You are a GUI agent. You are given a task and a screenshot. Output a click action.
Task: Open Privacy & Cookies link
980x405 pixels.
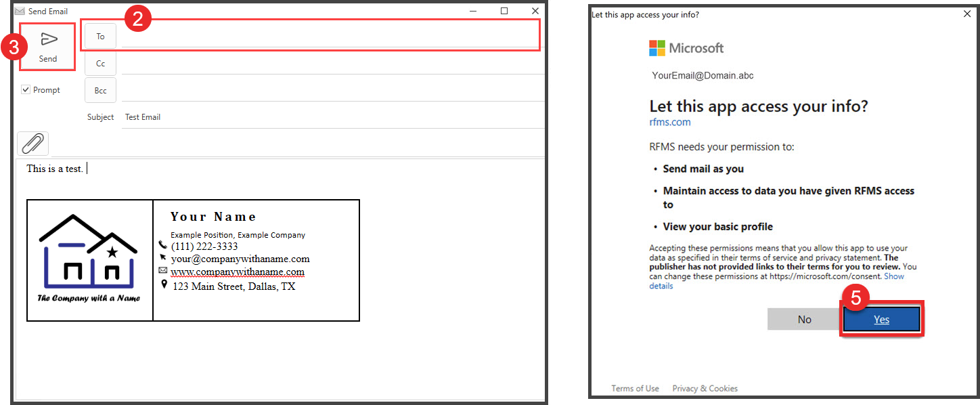(x=705, y=389)
